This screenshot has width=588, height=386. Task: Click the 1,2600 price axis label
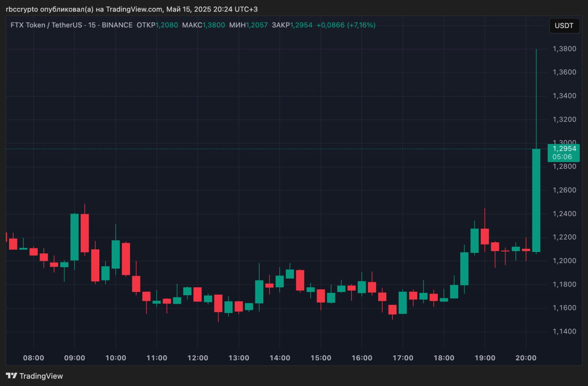coord(564,190)
